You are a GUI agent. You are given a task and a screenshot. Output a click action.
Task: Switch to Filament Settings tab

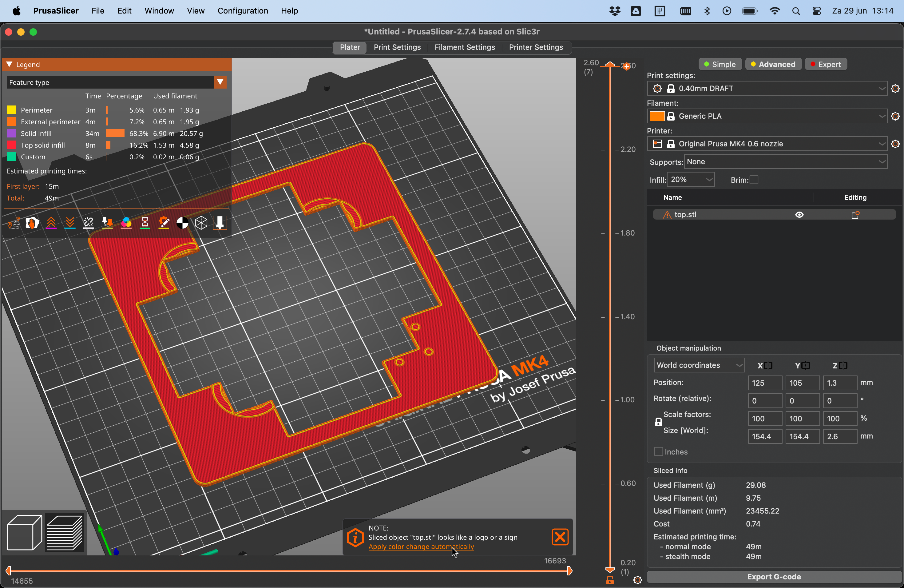pyautogui.click(x=465, y=47)
